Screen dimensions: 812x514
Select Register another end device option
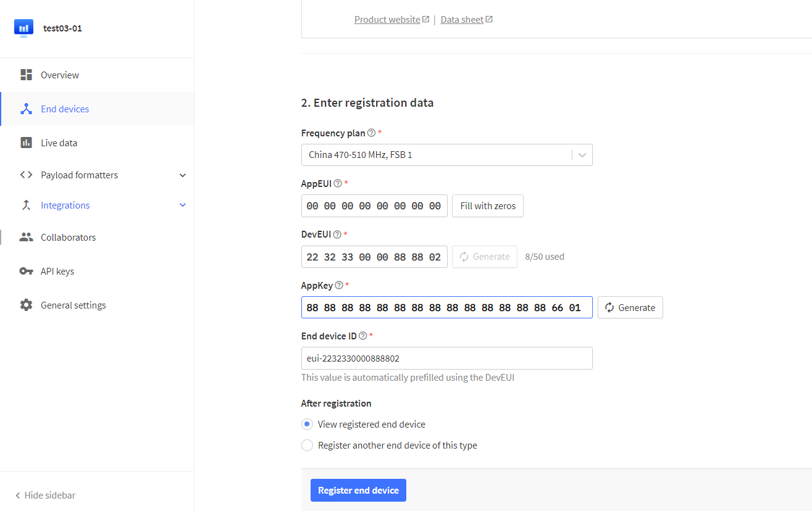pyautogui.click(x=308, y=446)
